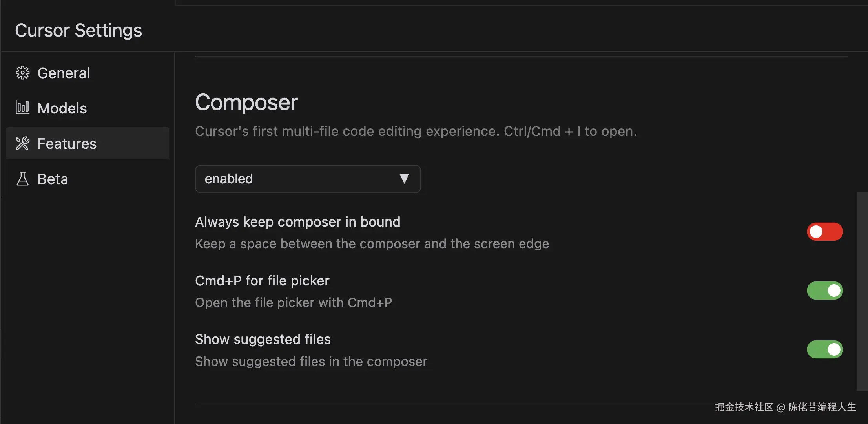This screenshot has height=424, width=868.
Task: Enable Always keep composer in bound toggle
Action: pyautogui.click(x=824, y=232)
